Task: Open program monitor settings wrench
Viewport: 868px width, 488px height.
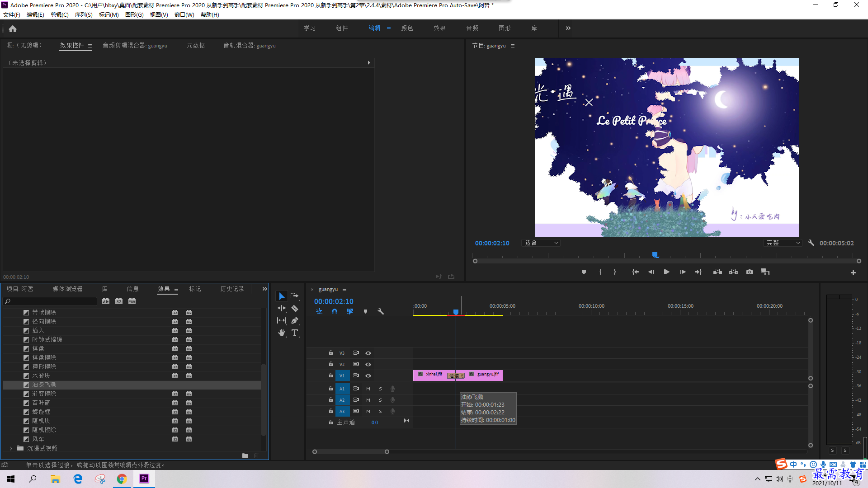Action: [x=811, y=243]
